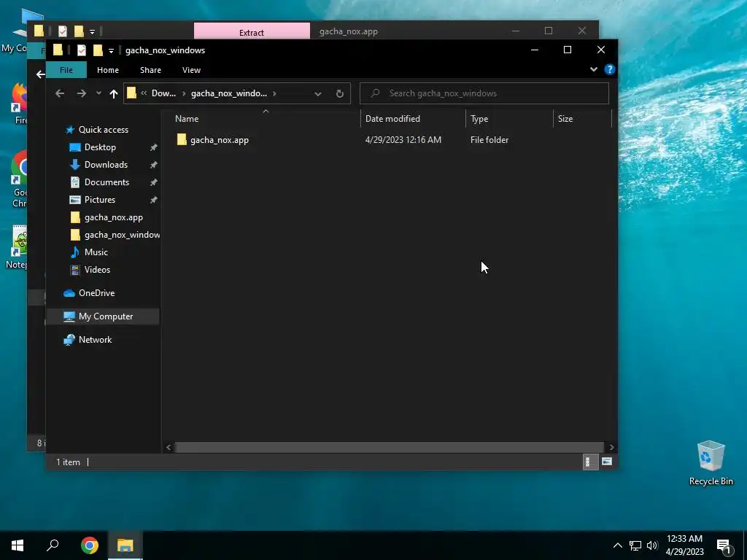Select Quick access in the navigation pane
This screenshot has height=560, width=747.
(104, 130)
